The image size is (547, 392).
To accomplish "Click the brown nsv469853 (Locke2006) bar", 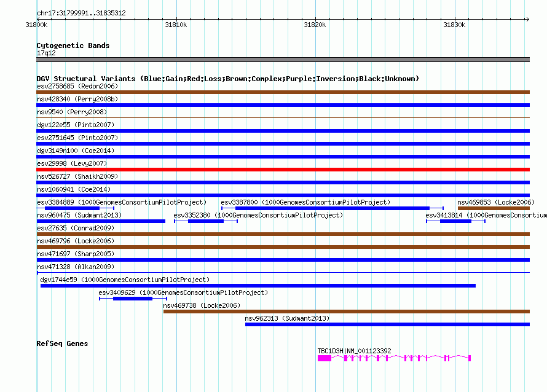I will pos(494,208).
